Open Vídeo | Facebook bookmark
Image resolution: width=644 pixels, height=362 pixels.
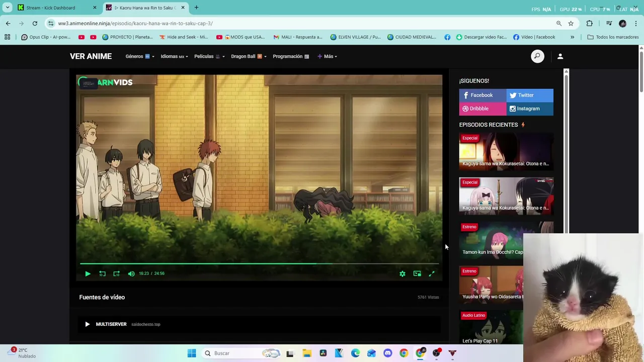(x=534, y=37)
